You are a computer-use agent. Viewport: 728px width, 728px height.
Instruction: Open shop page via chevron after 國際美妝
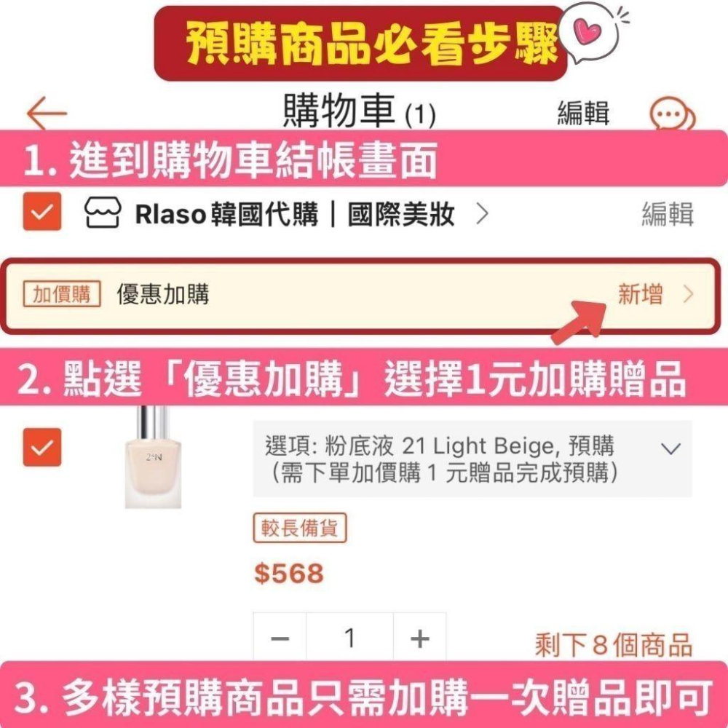[x=483, y=213]
